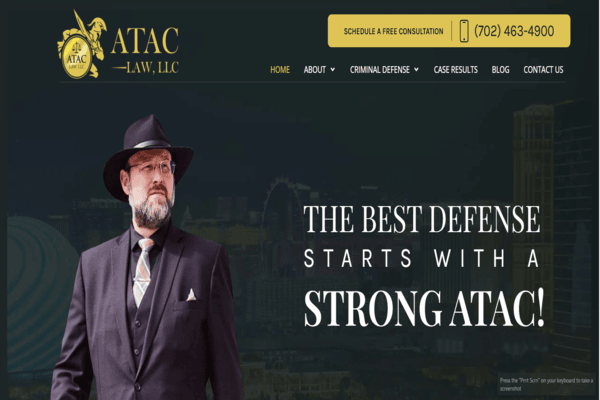Click the ATAC round seal emblem logo

click(77, 59)
